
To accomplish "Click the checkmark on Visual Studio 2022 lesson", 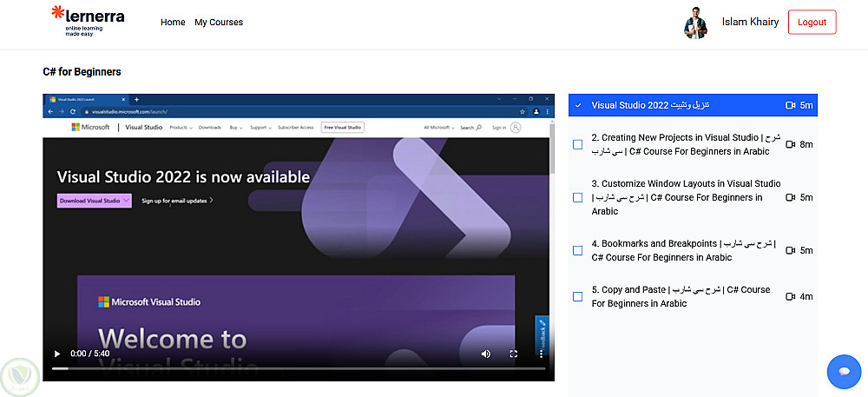I will click(x=578, y=105).
